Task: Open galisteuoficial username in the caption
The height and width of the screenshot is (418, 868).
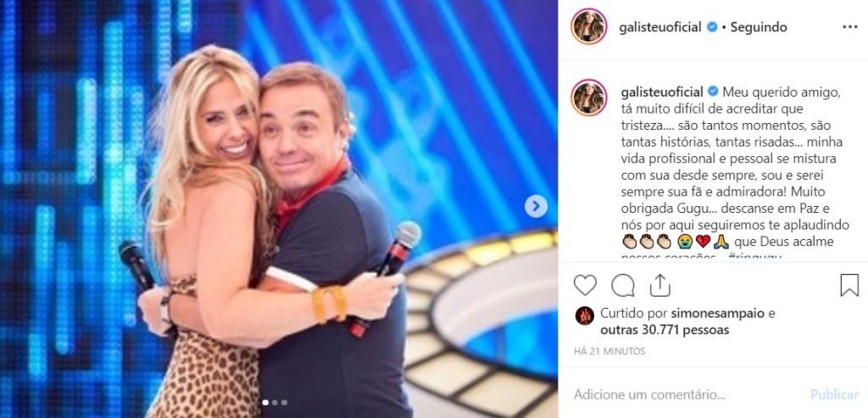Action: (661, 92)
